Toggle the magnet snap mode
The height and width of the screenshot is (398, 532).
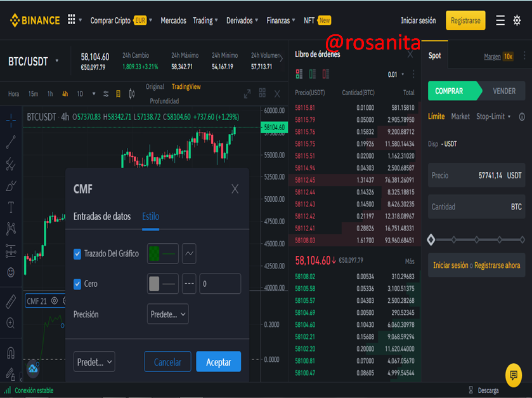[x=11, y=353]
